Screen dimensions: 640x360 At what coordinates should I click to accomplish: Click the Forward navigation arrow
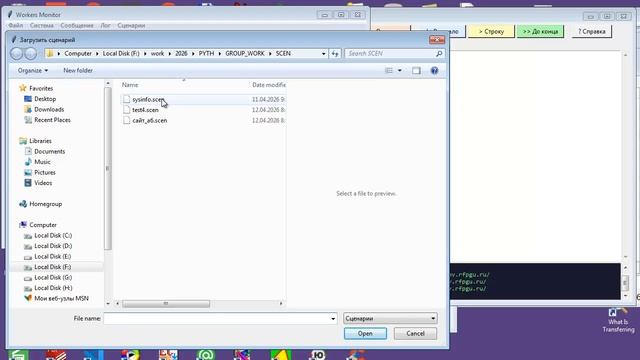point(31,53)
